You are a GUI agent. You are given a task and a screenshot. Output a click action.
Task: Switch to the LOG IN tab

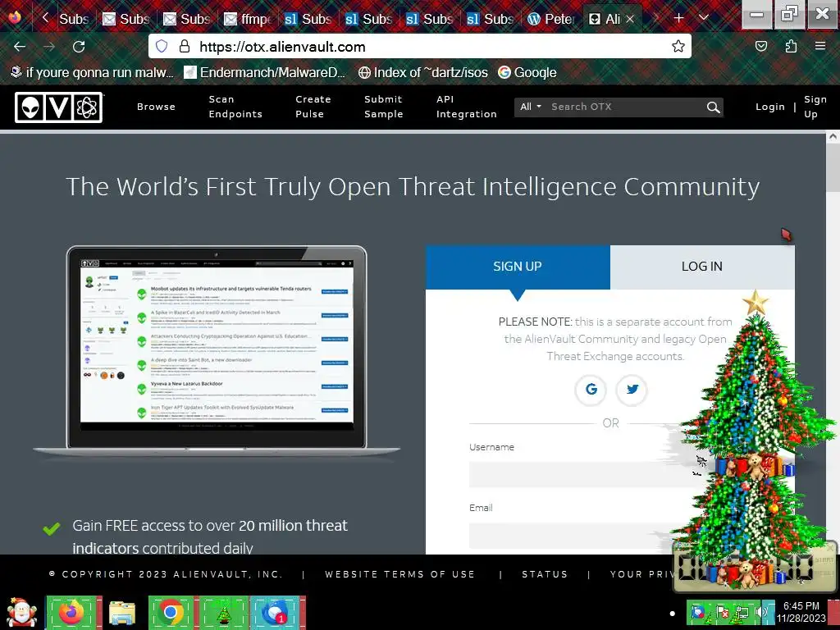click(702, 267)
